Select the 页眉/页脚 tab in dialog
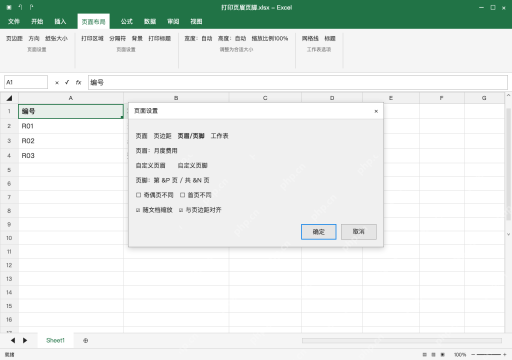This screenshot has width=512, height=360. pos(191,136)
